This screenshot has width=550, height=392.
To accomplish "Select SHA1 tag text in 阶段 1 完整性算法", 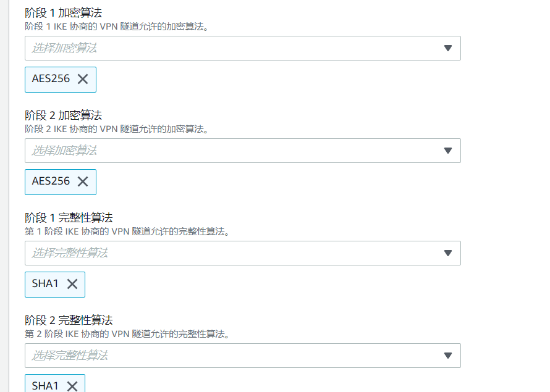I will [45, 284].
